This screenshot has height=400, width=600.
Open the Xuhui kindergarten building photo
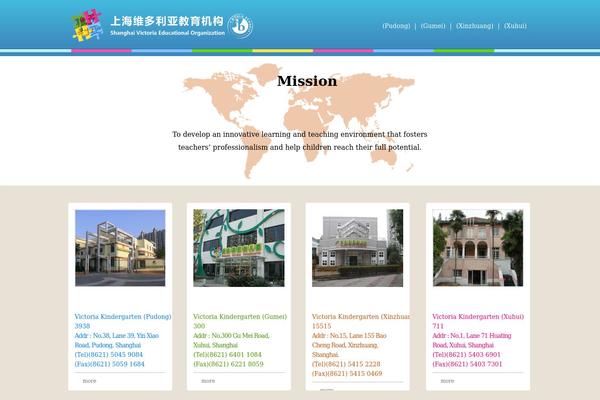pyautogui.click(x=478, y=248)
